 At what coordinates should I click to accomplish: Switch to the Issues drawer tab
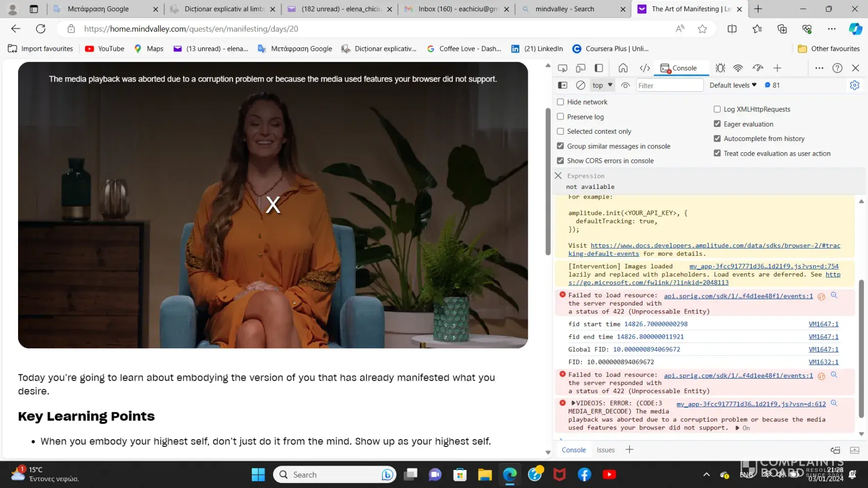point(605,450)
